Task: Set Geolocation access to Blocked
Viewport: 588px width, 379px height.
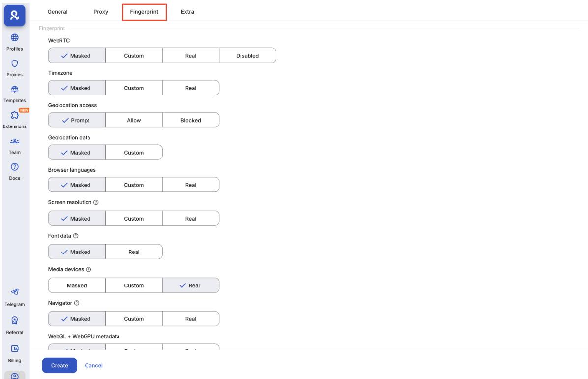Action: [190, 120]
